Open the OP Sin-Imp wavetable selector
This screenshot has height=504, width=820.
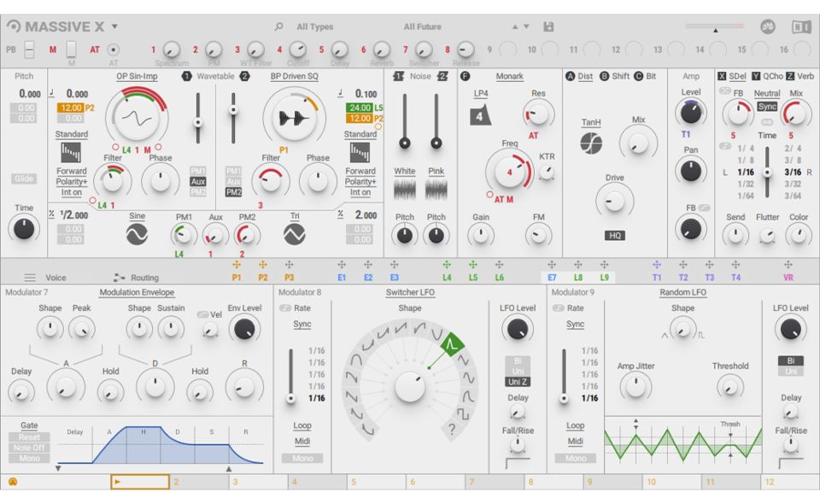click(x=137, y=76)
